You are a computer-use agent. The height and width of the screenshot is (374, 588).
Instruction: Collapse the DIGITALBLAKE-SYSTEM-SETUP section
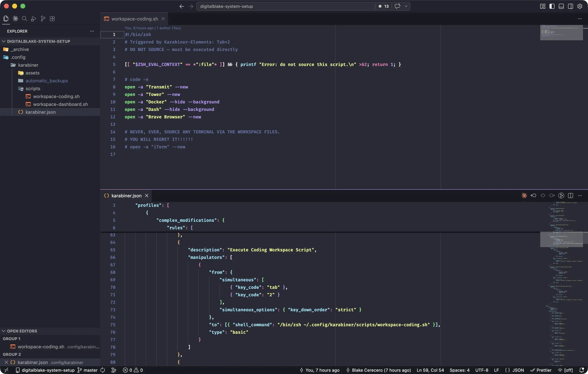pyautogui.click(x=50, y=41)
